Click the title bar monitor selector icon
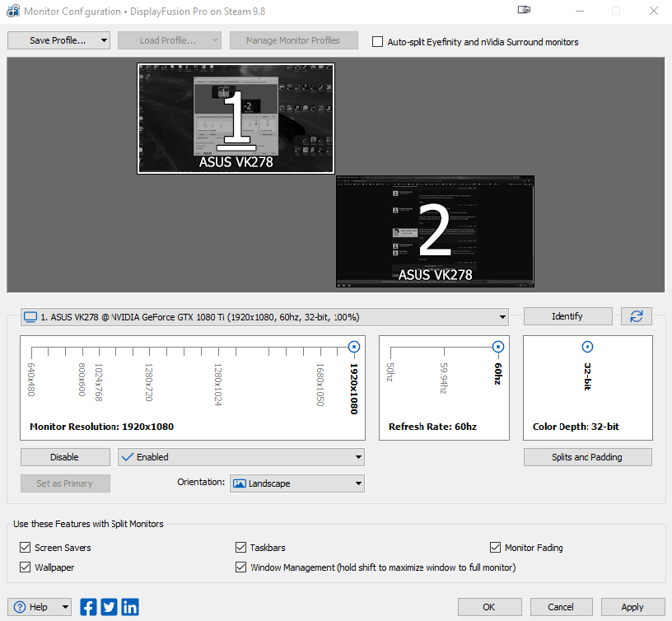The height and width of the screenshot is (621, 672). coord(524,11)
